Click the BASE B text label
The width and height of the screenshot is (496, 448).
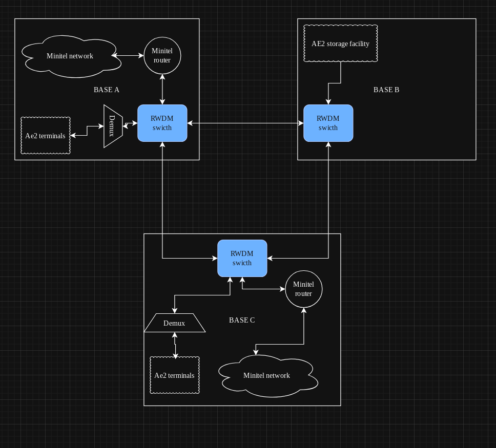(x=386, y=90)
